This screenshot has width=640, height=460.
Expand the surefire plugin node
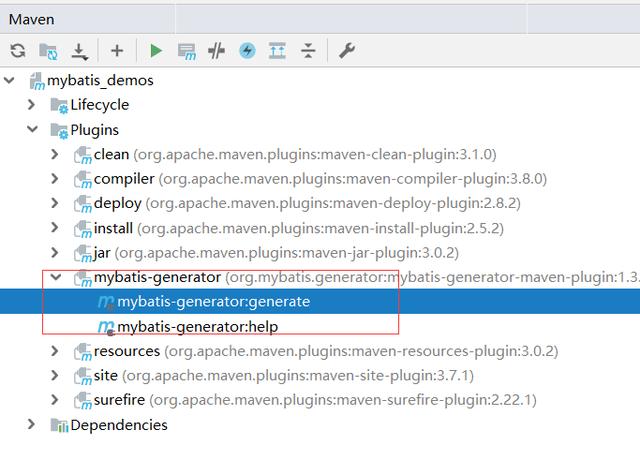click(55, 400)
